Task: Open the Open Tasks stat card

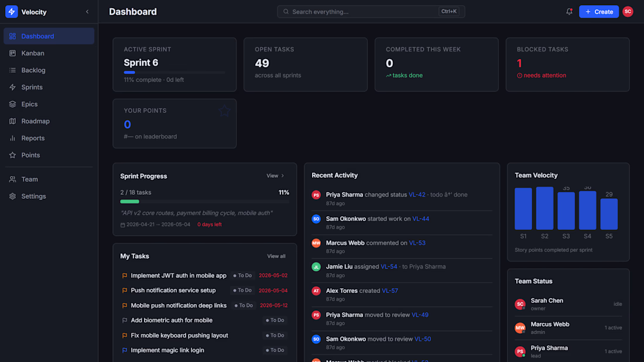Action: [x=306, y=64]
